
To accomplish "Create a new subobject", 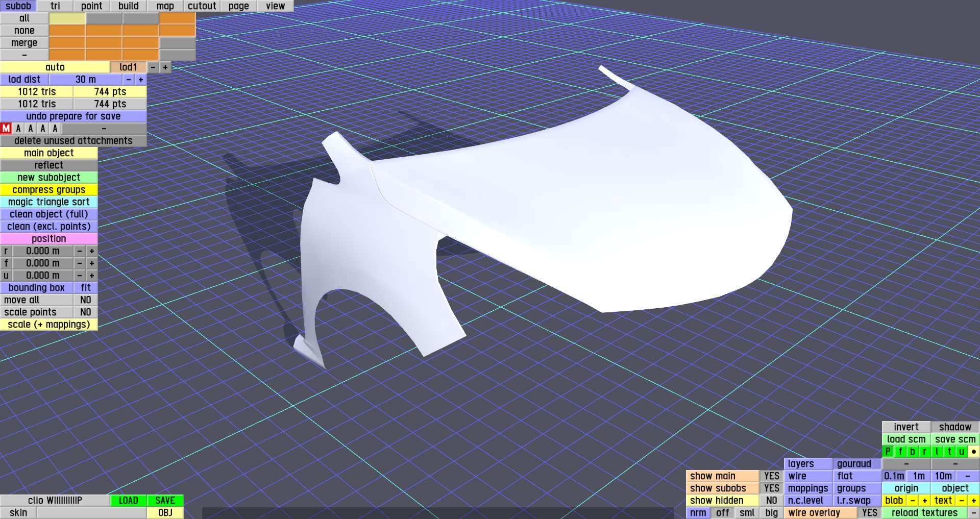I will 49,178.
